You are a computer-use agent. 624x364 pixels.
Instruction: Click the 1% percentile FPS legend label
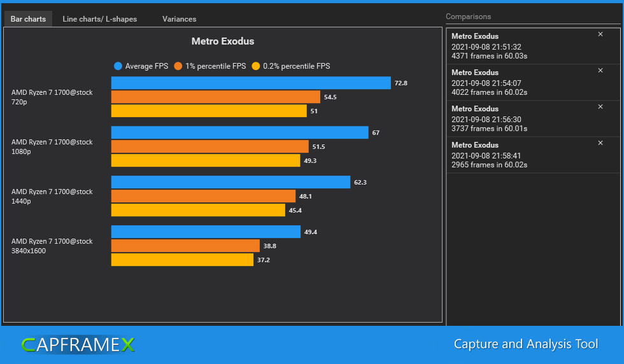coord(215,66)
